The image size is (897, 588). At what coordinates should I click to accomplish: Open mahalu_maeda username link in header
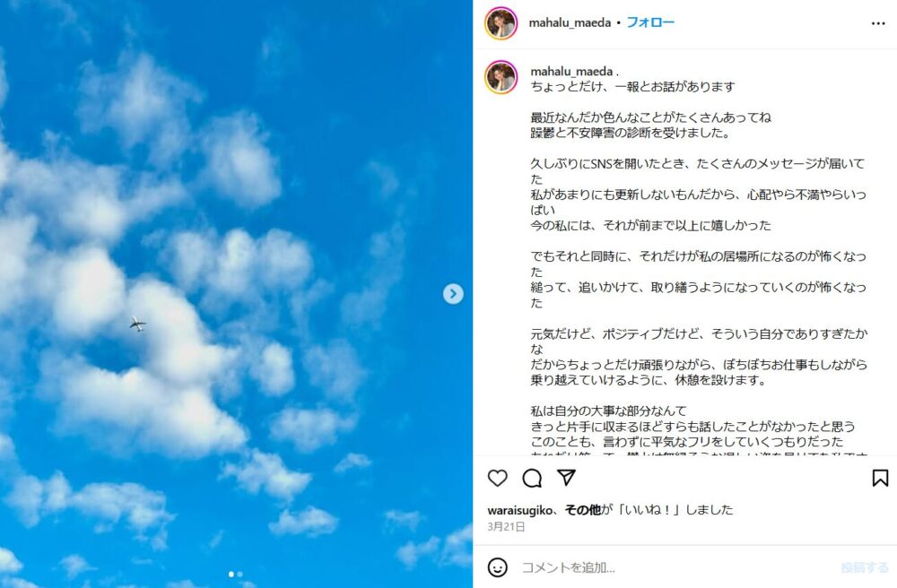coord(570,23)
